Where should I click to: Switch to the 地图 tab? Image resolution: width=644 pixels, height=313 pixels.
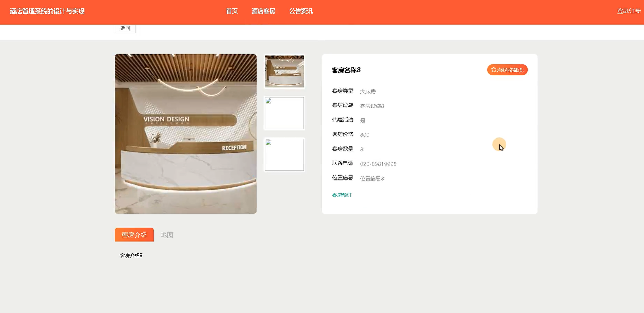(167, 235)
